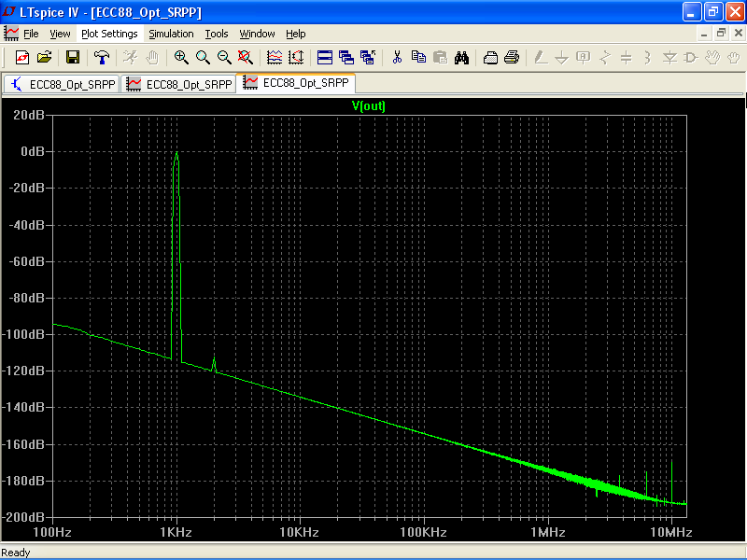
Task: Paste using the clipboard icon
Action: [440, 58]
